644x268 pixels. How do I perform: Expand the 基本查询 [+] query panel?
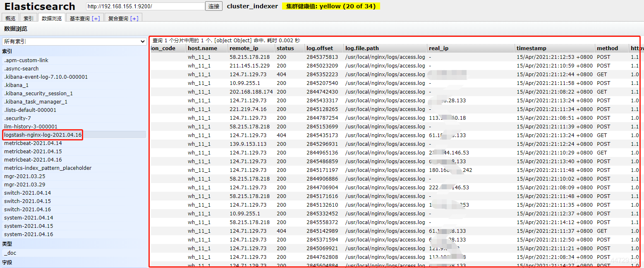84,17
